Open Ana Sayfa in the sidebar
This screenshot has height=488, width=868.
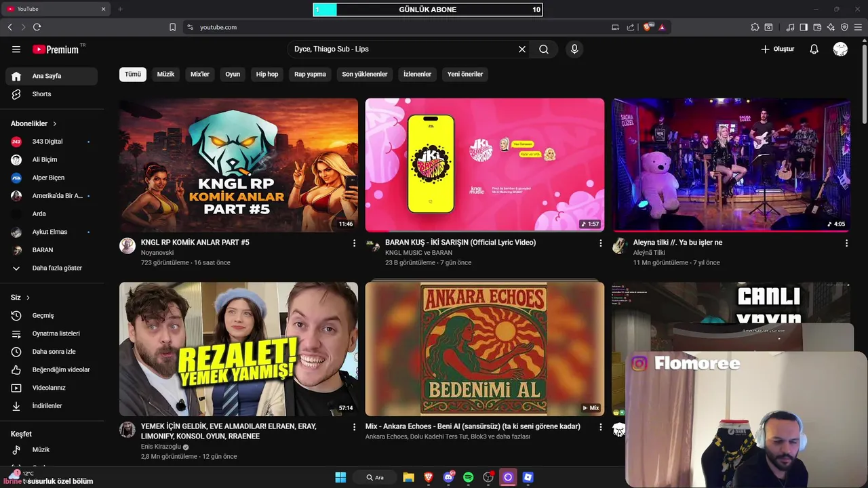click(52, 76)
